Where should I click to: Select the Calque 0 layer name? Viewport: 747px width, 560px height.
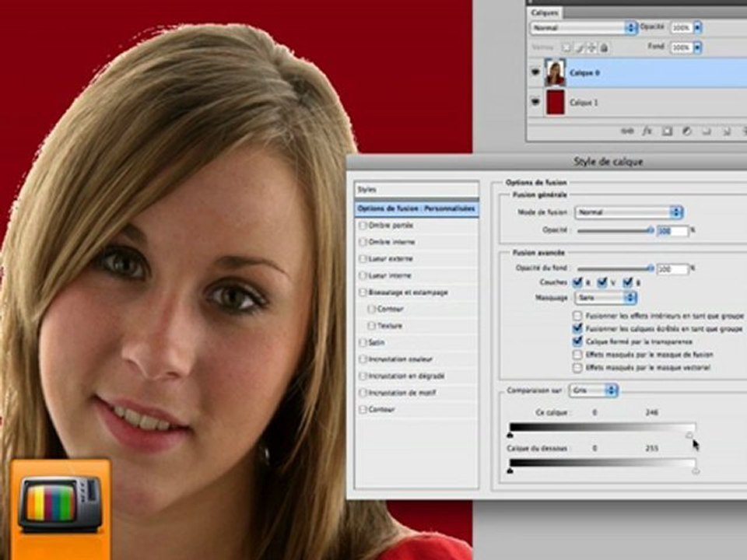pyautogui.click(x=584, y=73)
